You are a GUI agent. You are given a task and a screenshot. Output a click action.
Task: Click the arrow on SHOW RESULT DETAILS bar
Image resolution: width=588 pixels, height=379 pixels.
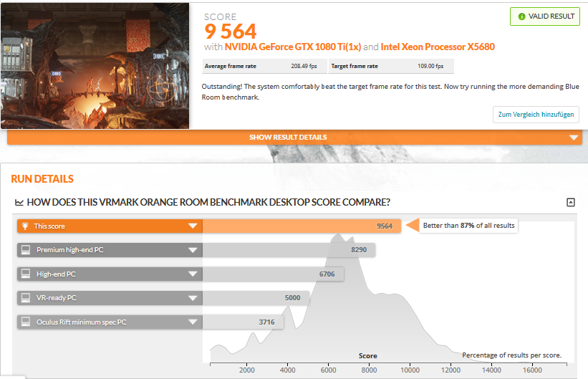574,138
